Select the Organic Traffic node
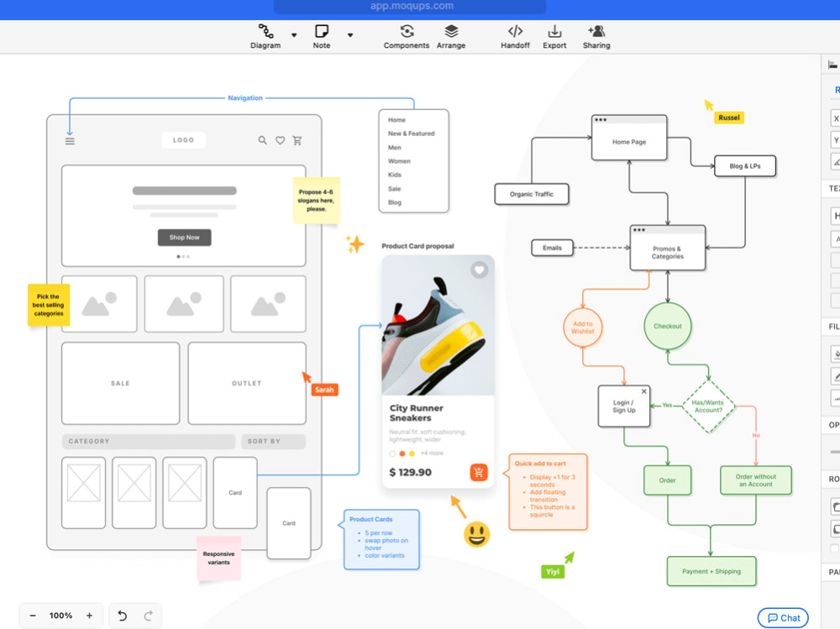Screen dimensions: 840x629 pos(532,194)
